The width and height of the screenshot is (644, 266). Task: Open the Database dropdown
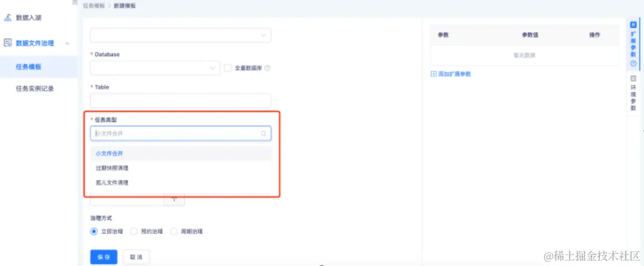[155, 68]
